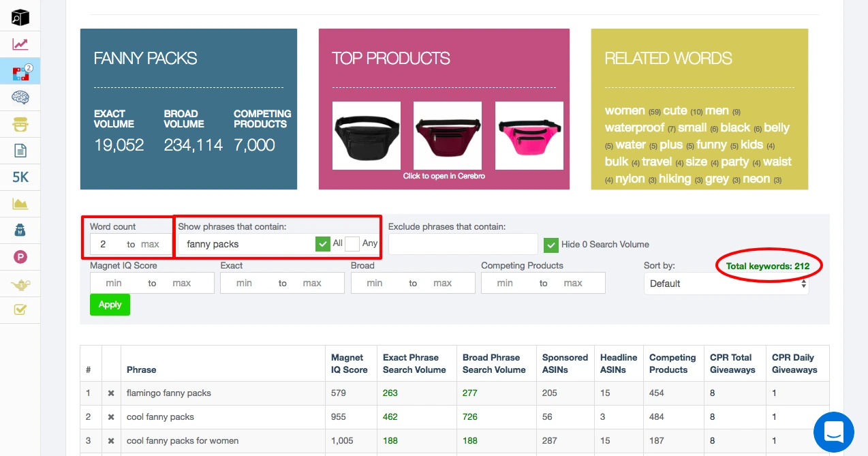Click the yellow burger-face sidebar icon
Image resolution: width=868 pixels, height=456 pixels.
click(x=20, y=124)
